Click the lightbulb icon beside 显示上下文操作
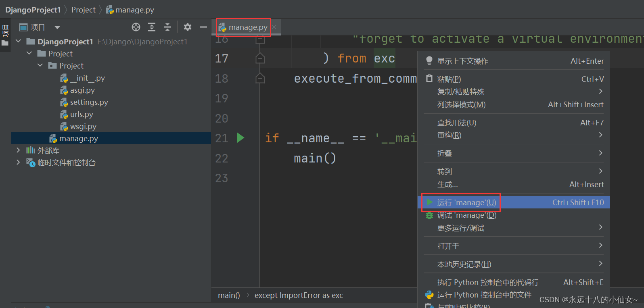Viewport: 644px width, 308px height. [x=429, y=61]
